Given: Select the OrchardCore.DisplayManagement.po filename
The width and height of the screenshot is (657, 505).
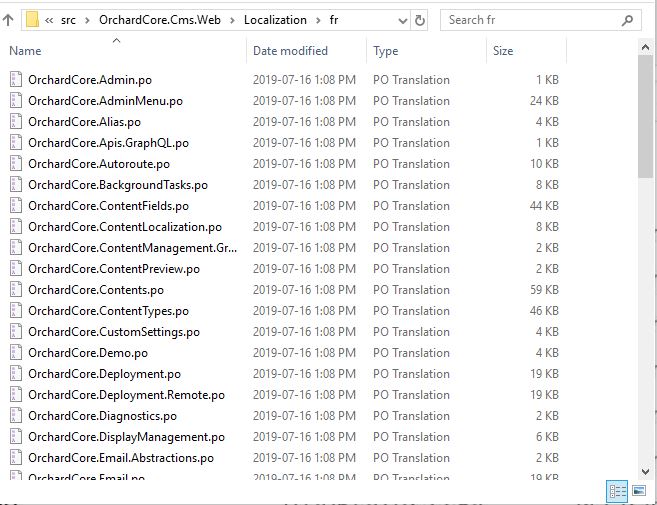Looking at the screenshot, I should (x=127, y=436).
